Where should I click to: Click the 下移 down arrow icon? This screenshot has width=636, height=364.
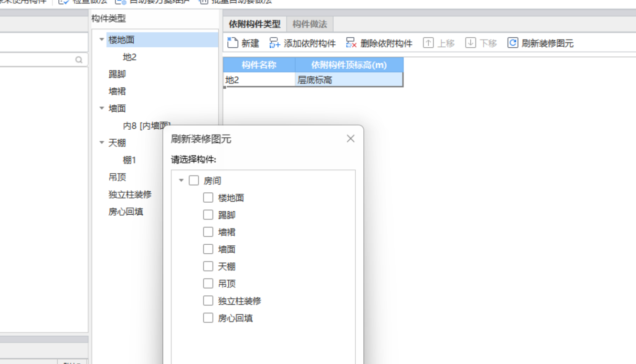pos(471,43)
